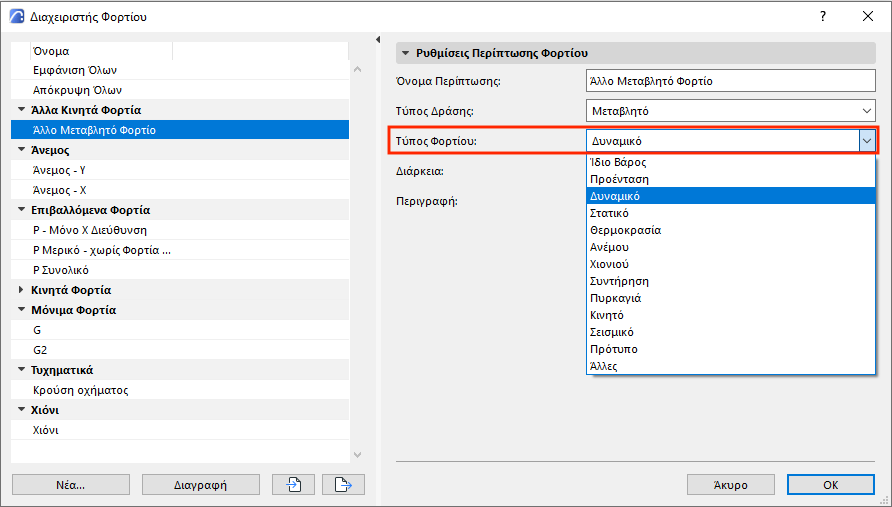
Task: Close the Τύπος Φορτίου dropdown arrow
Action: 866,141
